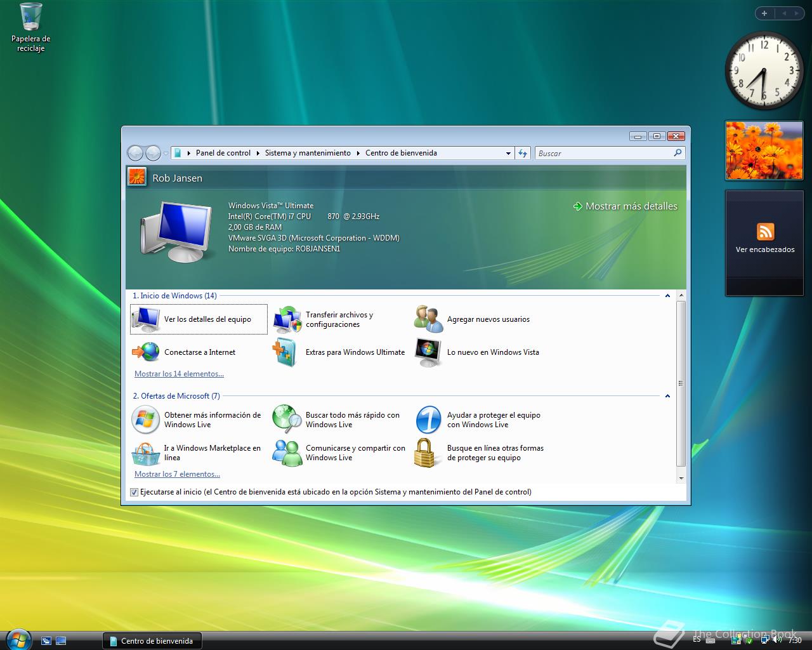This screenshot has height=650, width=812.
Task: Click the Agregar nuevos usuarios icon
Action: pos(428,319)
